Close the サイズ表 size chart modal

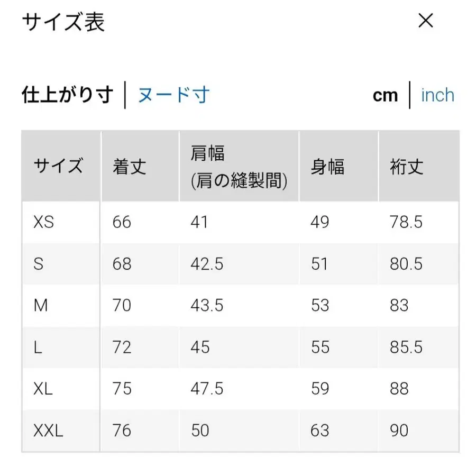tap(426, 21)
